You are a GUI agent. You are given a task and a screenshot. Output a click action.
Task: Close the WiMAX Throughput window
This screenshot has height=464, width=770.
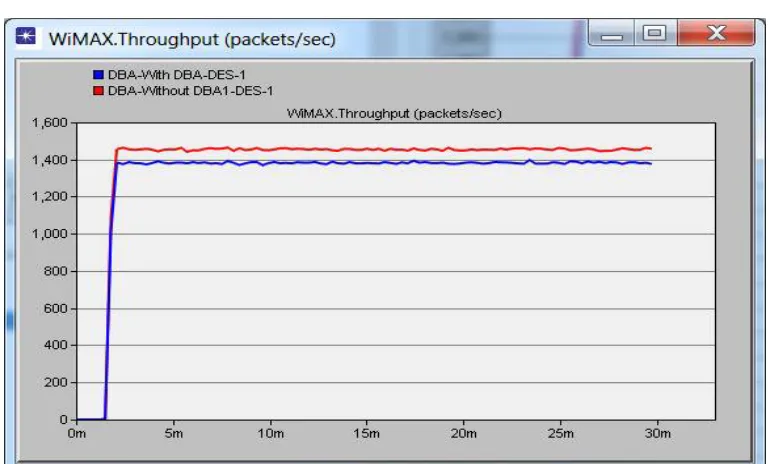716,33
